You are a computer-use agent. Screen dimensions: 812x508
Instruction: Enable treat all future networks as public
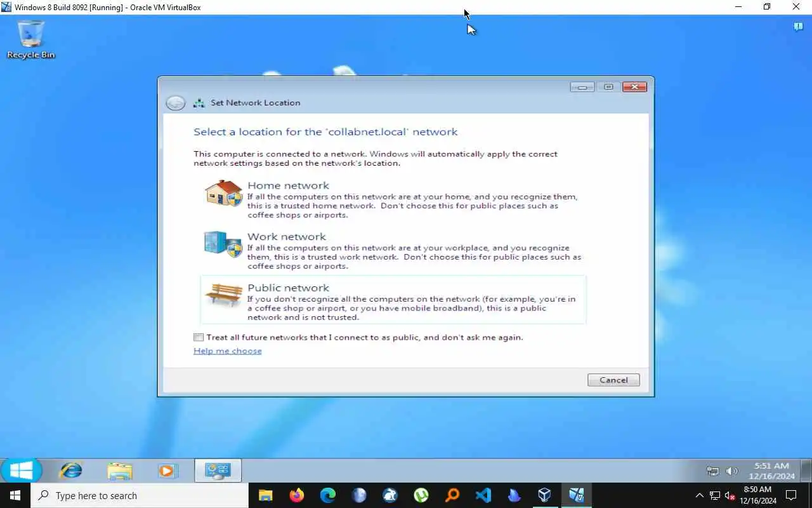point(199,337)
